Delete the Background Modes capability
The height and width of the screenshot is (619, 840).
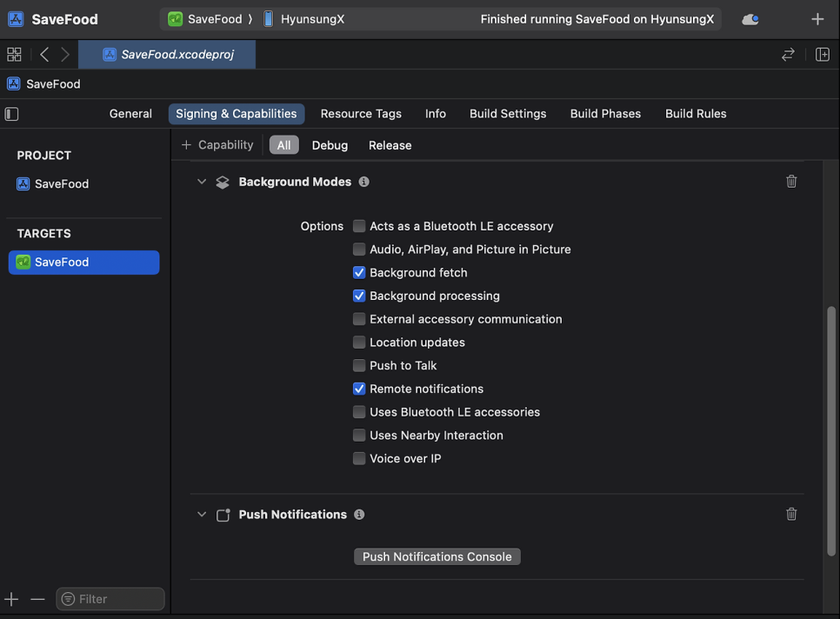(x=791, y=182)
